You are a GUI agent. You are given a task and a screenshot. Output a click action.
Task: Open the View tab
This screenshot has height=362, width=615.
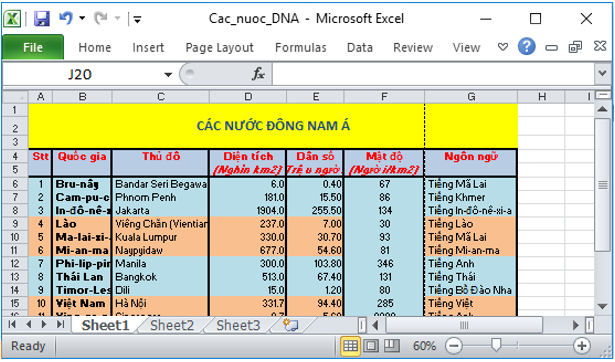click(466, 47)
